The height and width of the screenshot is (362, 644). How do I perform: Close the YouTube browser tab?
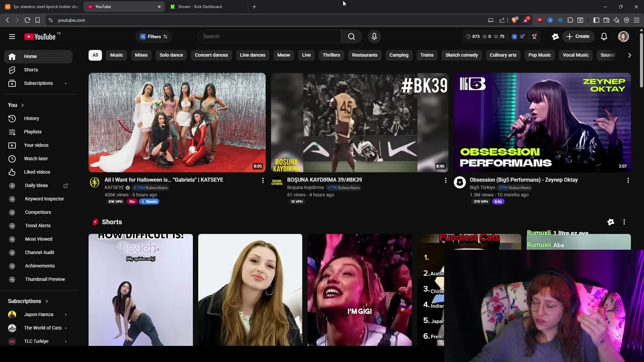pyautogui.click(x=159, y=7)
